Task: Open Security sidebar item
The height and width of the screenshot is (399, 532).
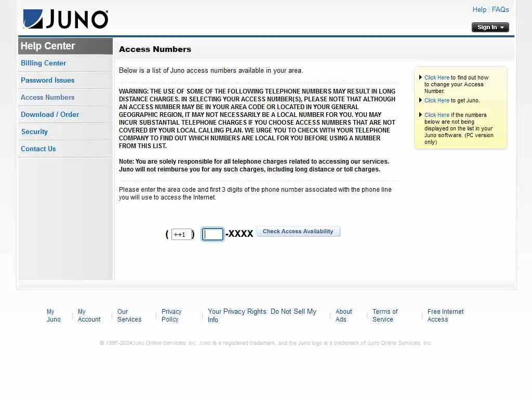Action: 34,131
